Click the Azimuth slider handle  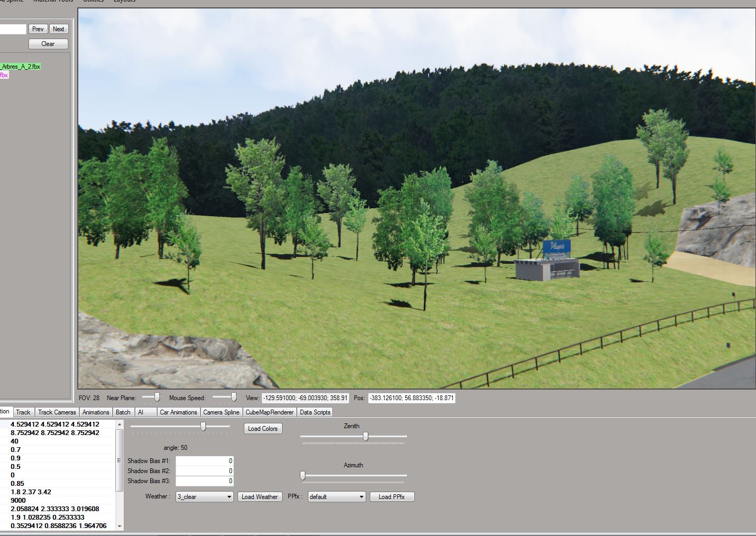(x=303, y=476)
